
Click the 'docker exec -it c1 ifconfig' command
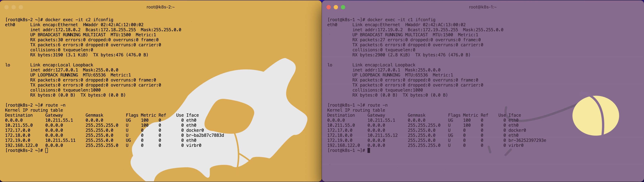[401, 20]
